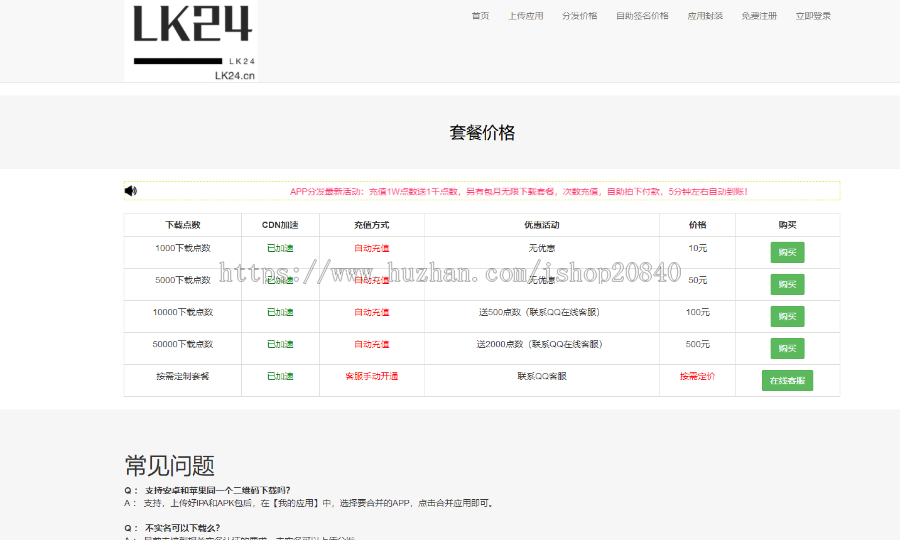Click the 送2000点数 offer text
This screenshot has width=900, height=540.
540,344
